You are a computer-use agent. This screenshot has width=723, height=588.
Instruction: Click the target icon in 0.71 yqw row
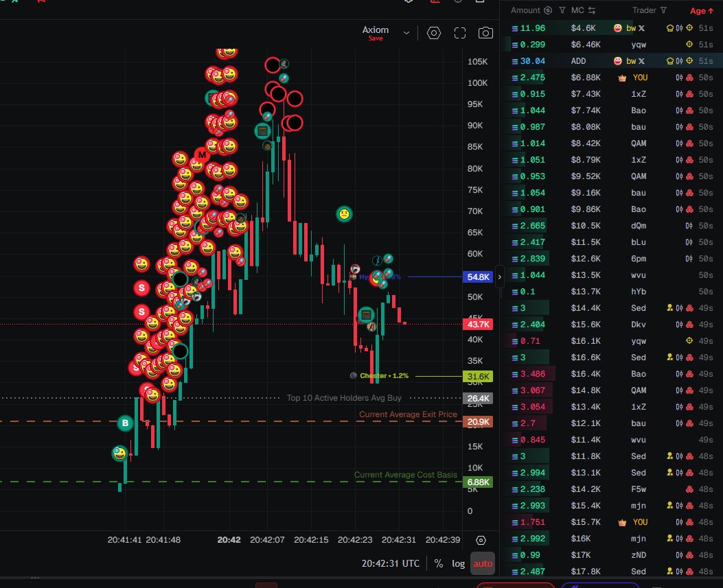pyautogui.click(x=689, y=340)
